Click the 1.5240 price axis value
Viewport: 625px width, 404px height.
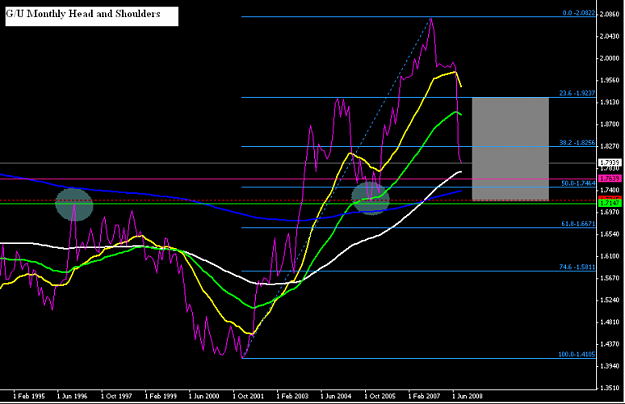pos(609,300)
